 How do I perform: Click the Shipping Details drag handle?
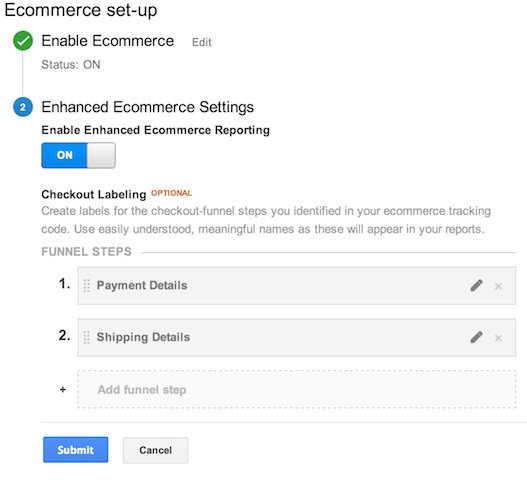point(86,337)
